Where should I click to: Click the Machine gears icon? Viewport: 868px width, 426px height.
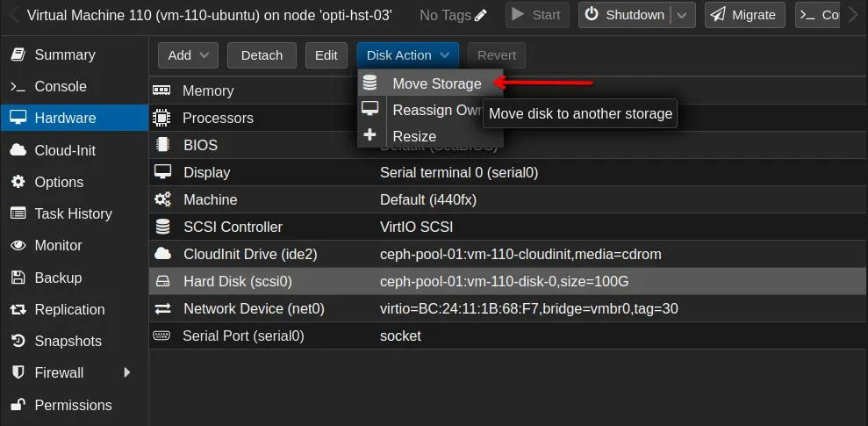click(162, 199)
